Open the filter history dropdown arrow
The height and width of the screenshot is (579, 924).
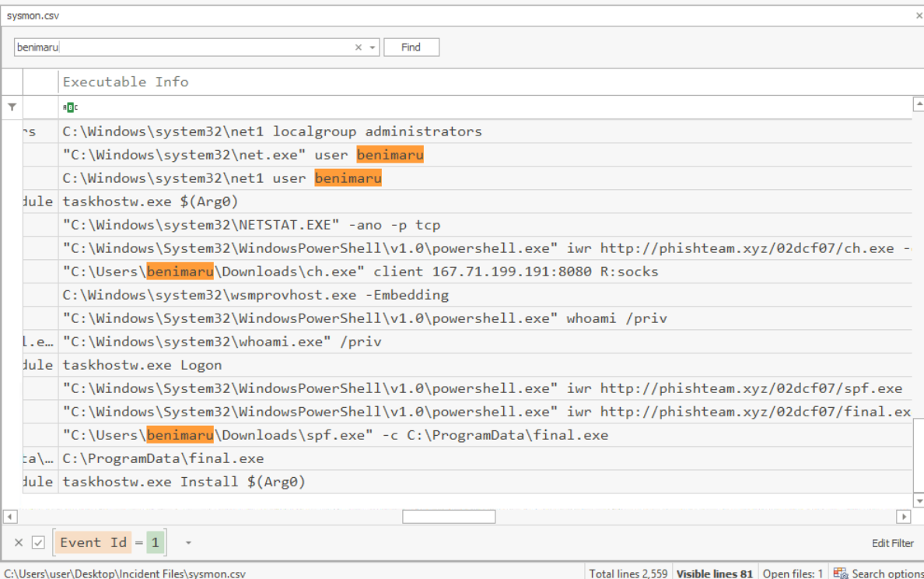pyautogui.click(x=188, y=542)
